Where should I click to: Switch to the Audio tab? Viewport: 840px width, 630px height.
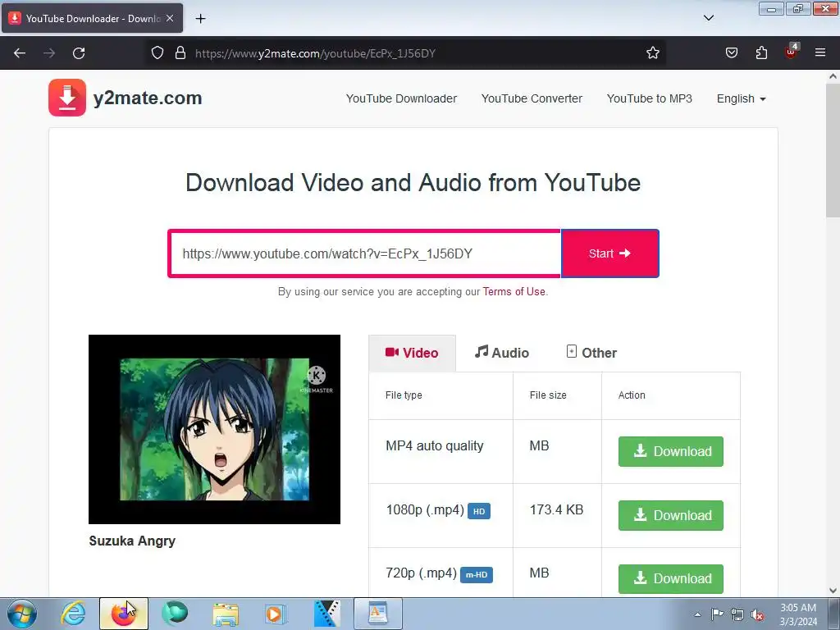(502, 353)
